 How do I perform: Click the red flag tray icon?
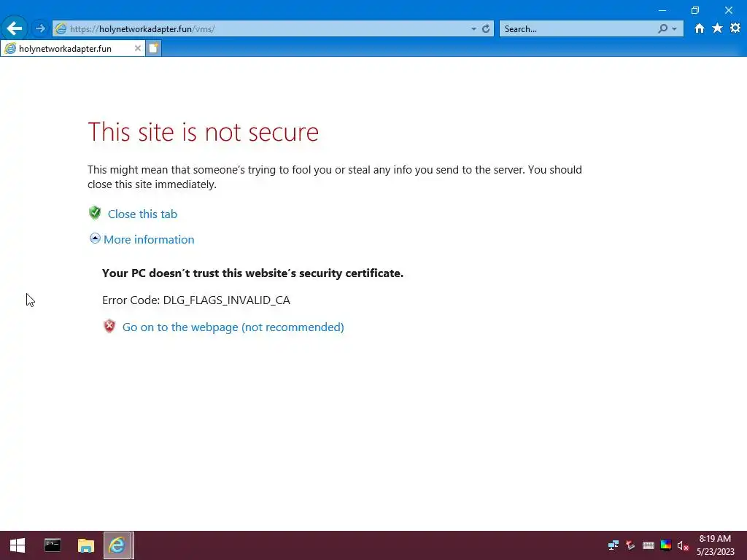click(x=630, y=545)
